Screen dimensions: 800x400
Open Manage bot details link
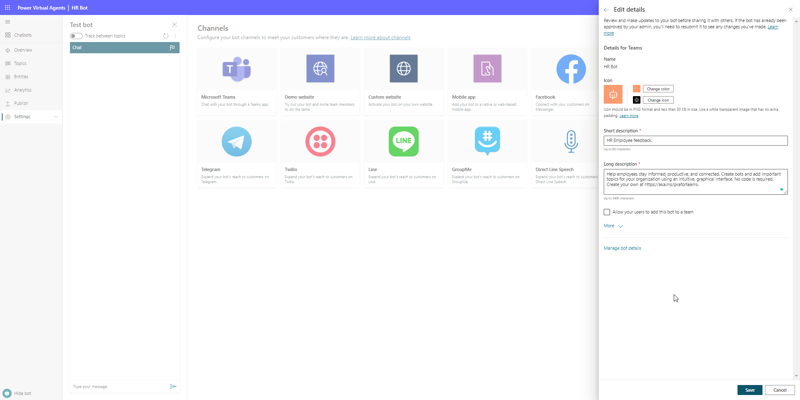pyautogui.click(x=622, y=248)
